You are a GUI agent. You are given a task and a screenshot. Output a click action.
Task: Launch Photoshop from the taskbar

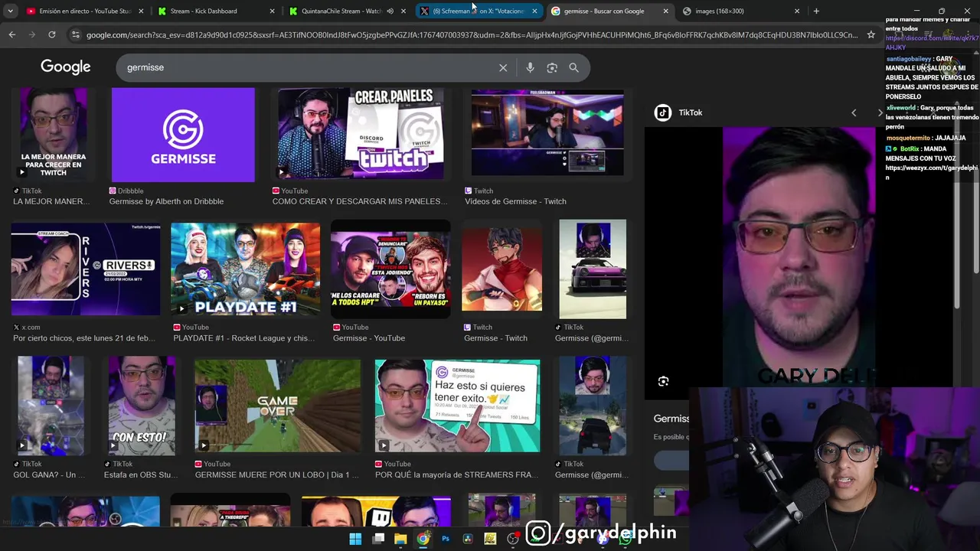tap(446, 539)
